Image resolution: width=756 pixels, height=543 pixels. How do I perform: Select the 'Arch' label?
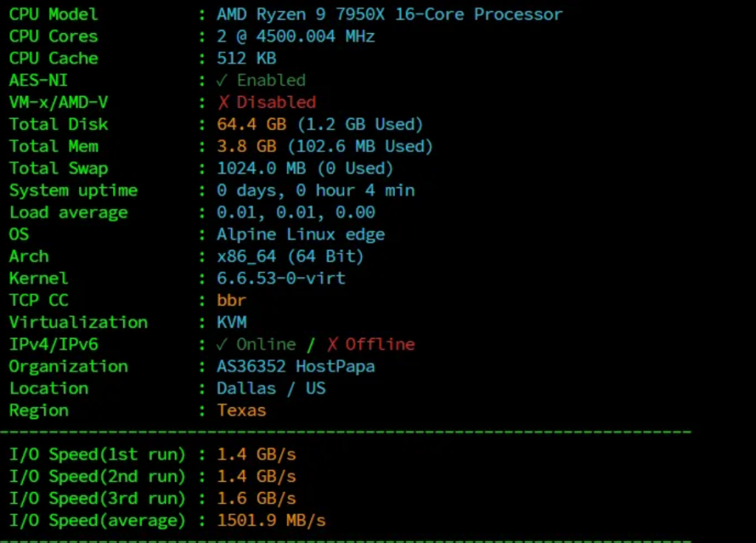(x=29, y=256)
